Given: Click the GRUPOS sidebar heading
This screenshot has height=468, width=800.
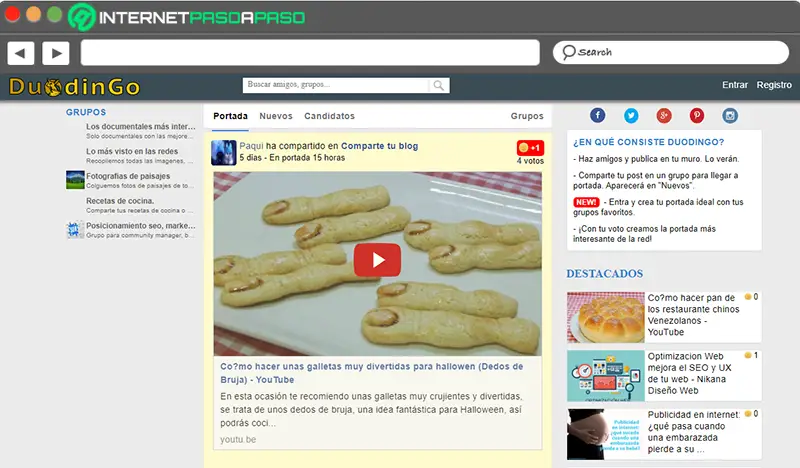Looking at the screenshot, I should (86, 112).
